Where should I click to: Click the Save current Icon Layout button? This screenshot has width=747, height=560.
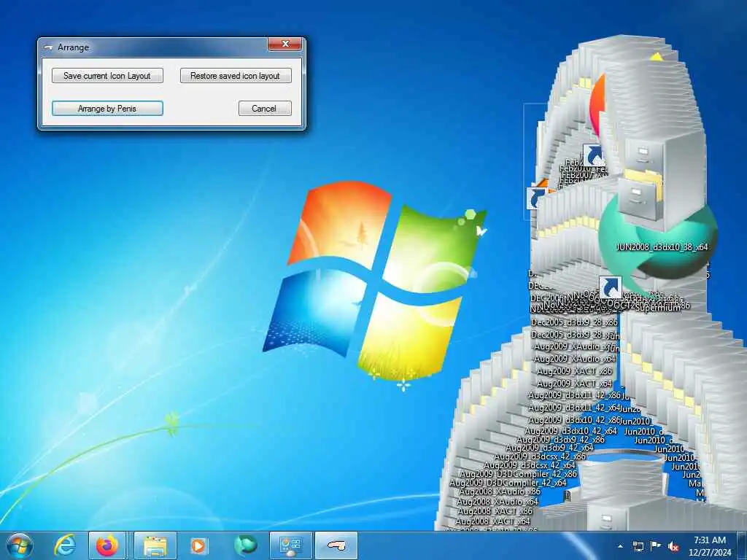pos(107,76)
